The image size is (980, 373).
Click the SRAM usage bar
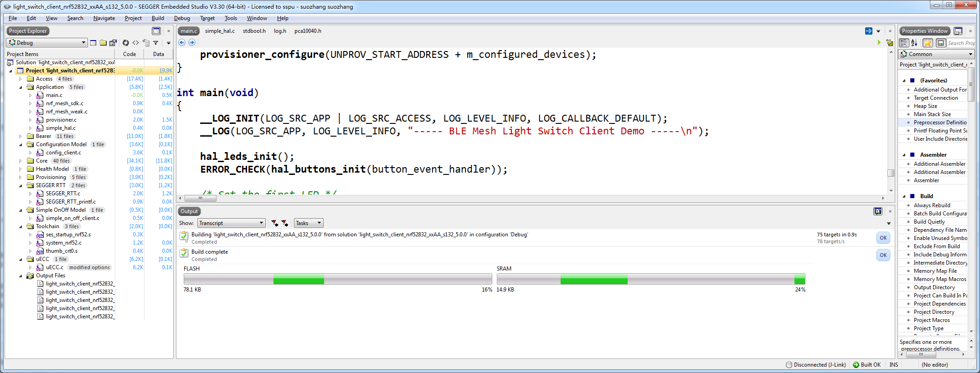(x=651, y=279)
